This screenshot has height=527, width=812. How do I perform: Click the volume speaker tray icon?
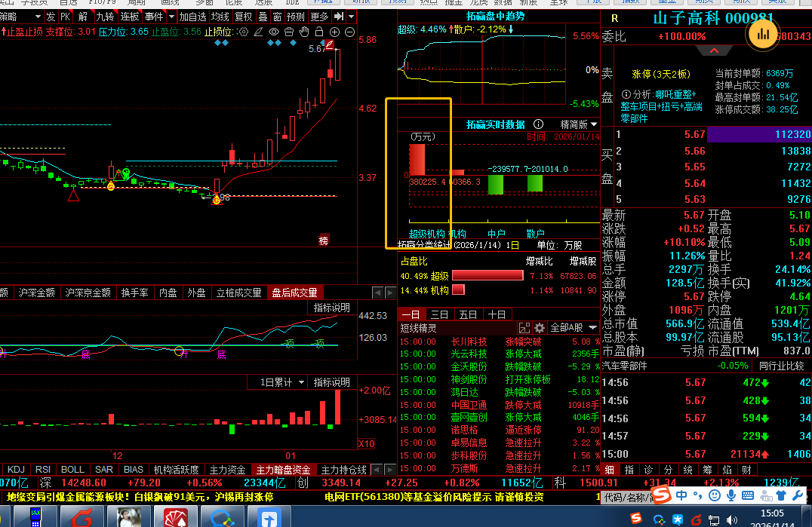732,519
